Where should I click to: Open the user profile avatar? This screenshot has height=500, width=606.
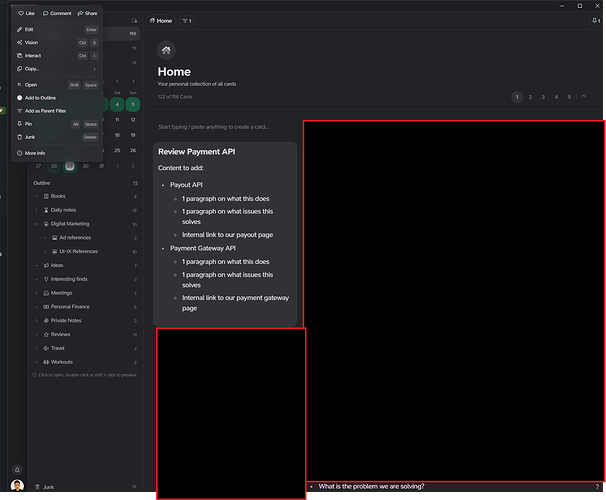pos(17,485)
